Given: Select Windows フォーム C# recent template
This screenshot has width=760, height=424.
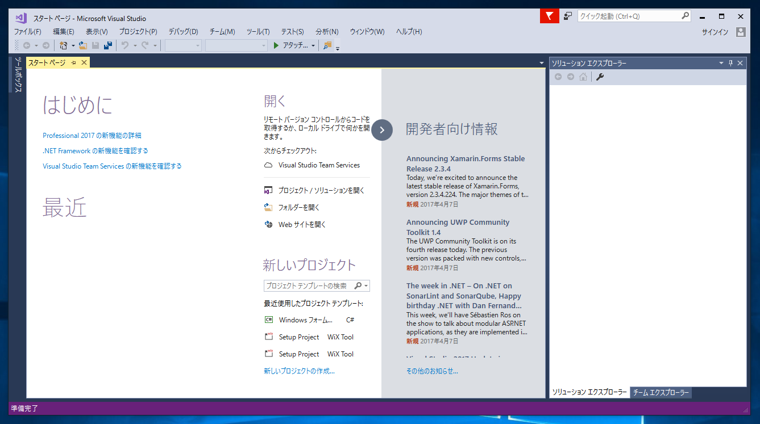Looking at the screenshot, I should (x=309, y=320).
